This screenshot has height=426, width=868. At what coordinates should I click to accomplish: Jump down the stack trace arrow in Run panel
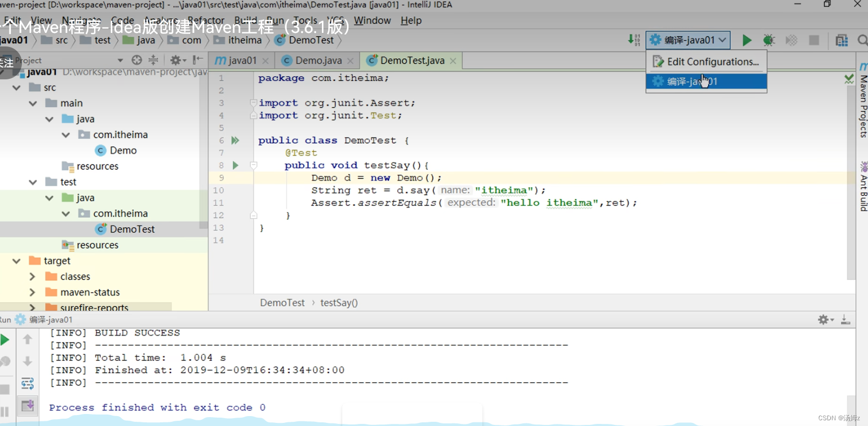tap(28, 361)
